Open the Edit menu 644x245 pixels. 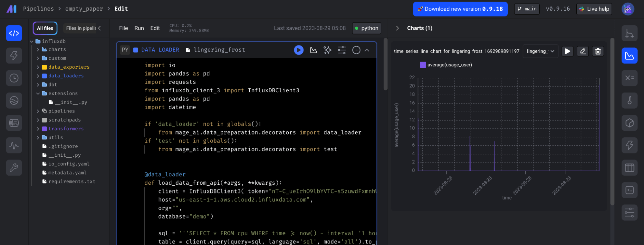pos(155,28)
